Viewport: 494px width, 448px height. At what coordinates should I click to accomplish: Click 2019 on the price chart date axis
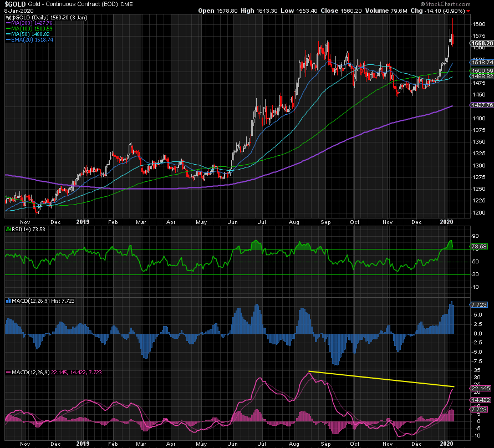coord(83,222)
